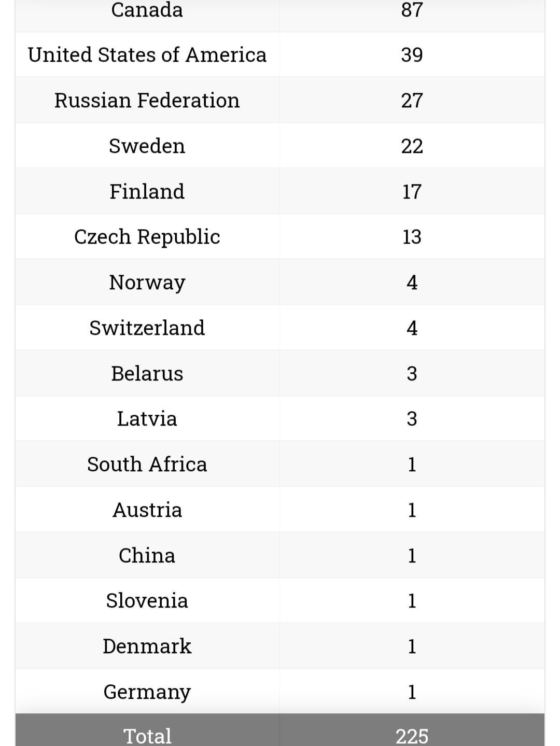Click the Belarus table cell
Screen dimensions: 560x746
pos(147,374)
